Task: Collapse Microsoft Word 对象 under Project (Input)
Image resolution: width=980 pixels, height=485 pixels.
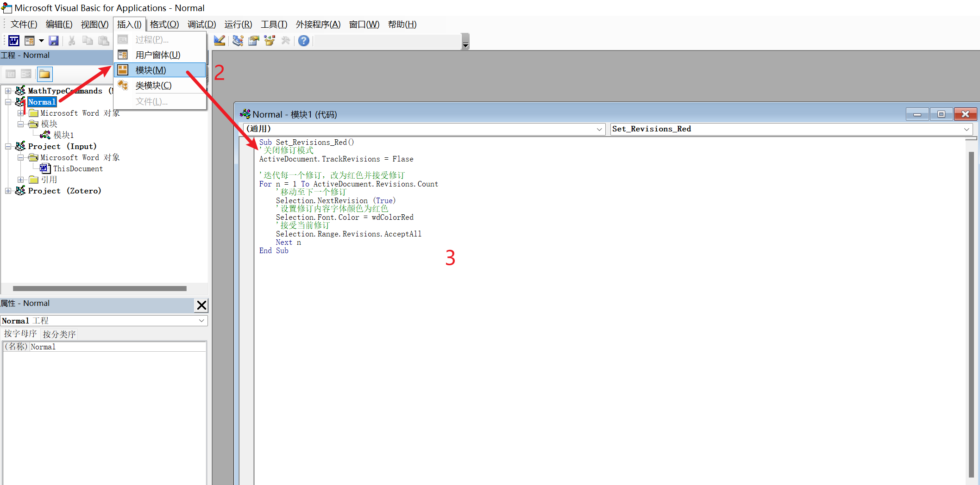Action: pyautogui.click(x=20, y=157)
